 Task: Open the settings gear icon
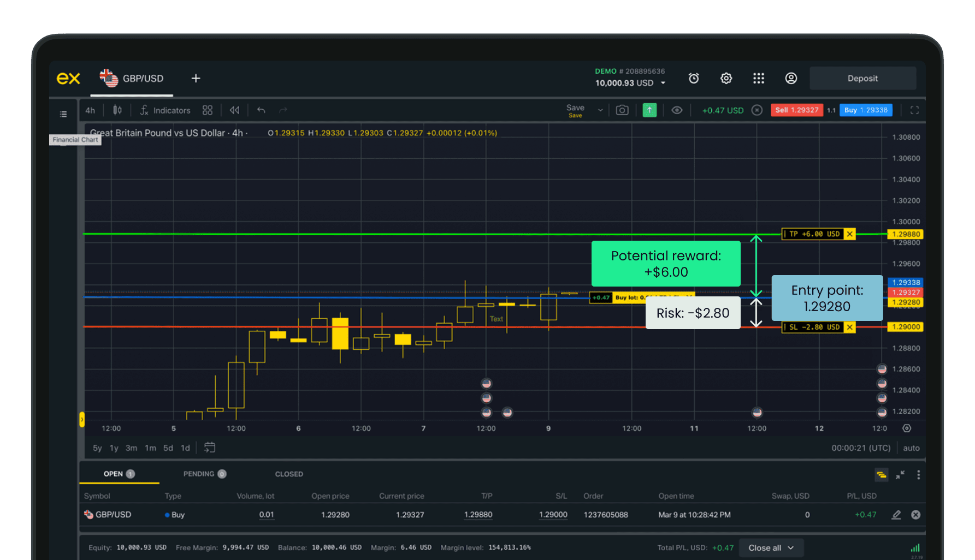click(726, 79)
